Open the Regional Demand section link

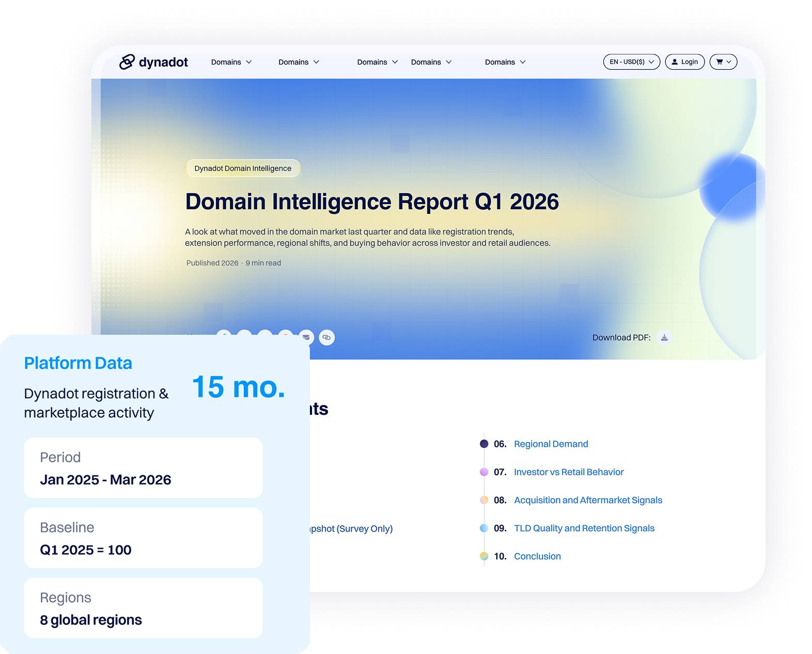pos(551,444)
